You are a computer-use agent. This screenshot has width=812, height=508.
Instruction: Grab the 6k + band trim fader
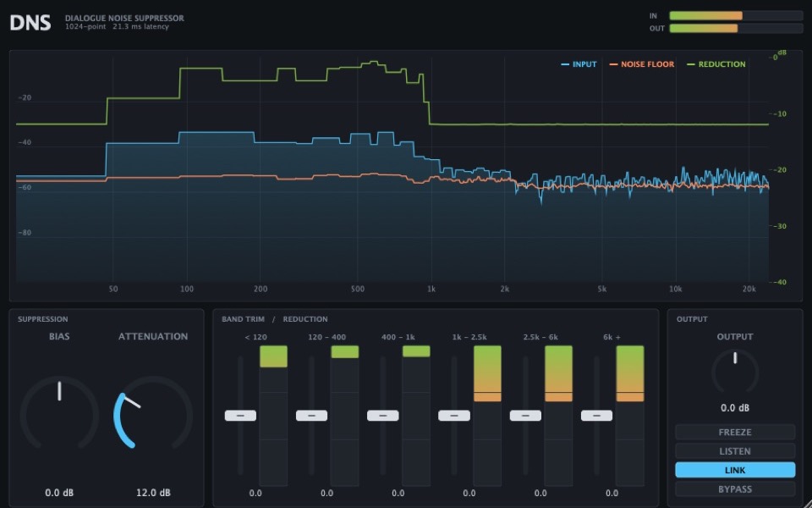[596, 415]
